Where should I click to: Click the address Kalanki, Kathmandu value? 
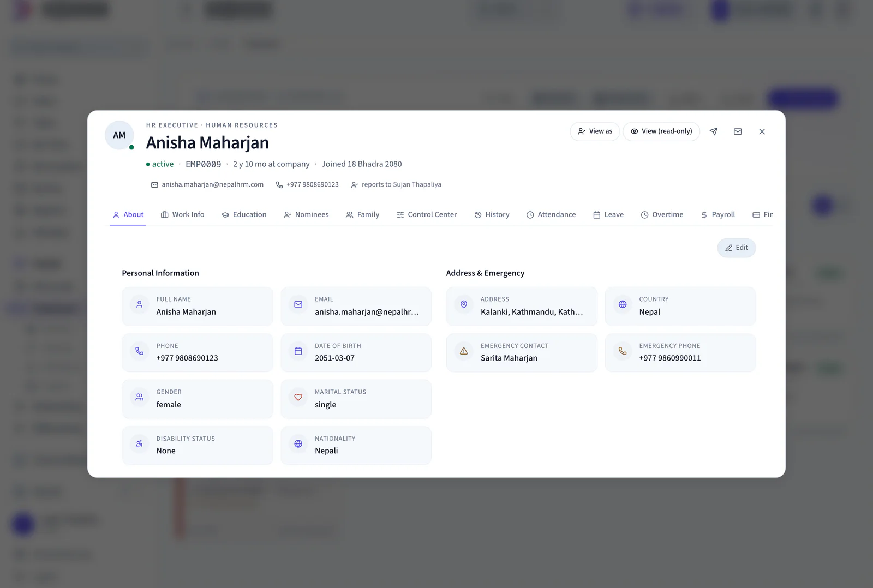coord(532,312)
